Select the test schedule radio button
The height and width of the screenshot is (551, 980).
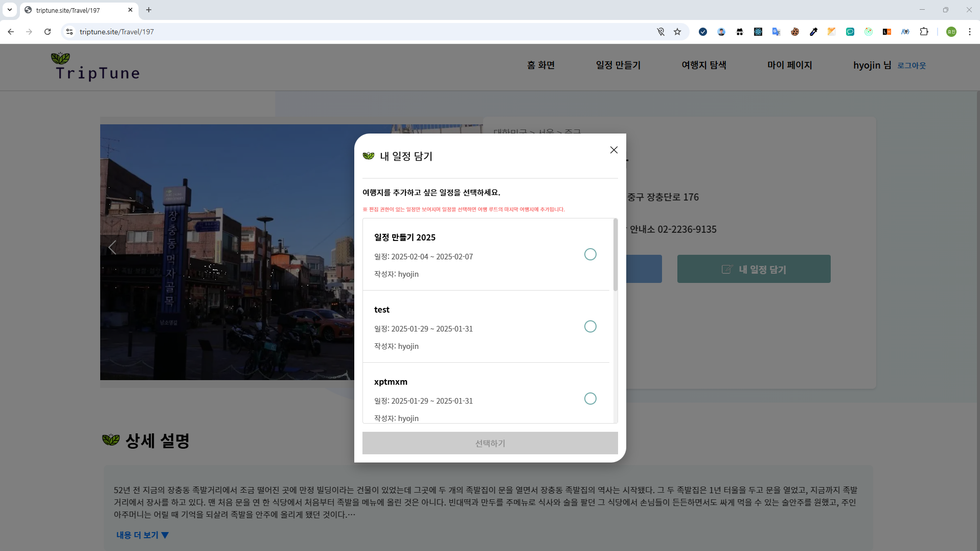(590, 326)
